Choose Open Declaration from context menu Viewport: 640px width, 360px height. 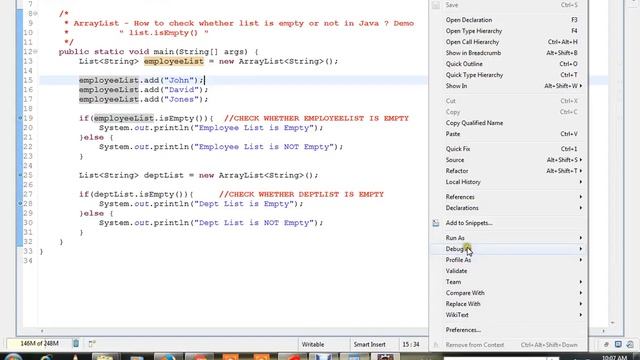[508, 20]
